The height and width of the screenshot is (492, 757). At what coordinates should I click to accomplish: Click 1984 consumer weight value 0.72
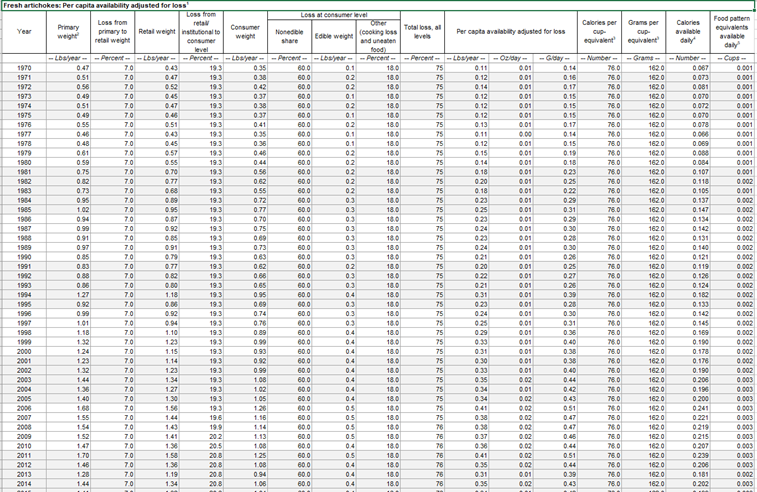coord(245,200)
